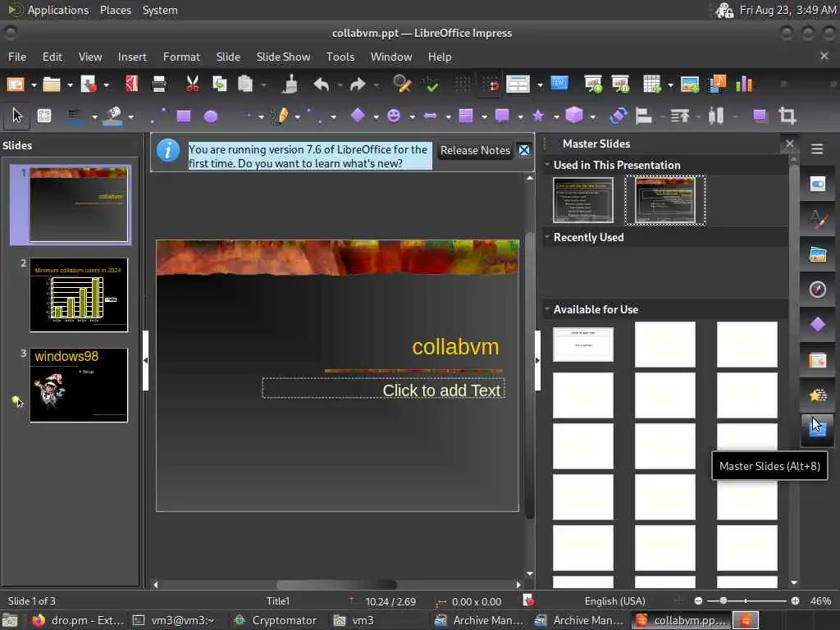Click the Copy icon
Viewport: 840px width, 630px height.
[x=219, y=84]
